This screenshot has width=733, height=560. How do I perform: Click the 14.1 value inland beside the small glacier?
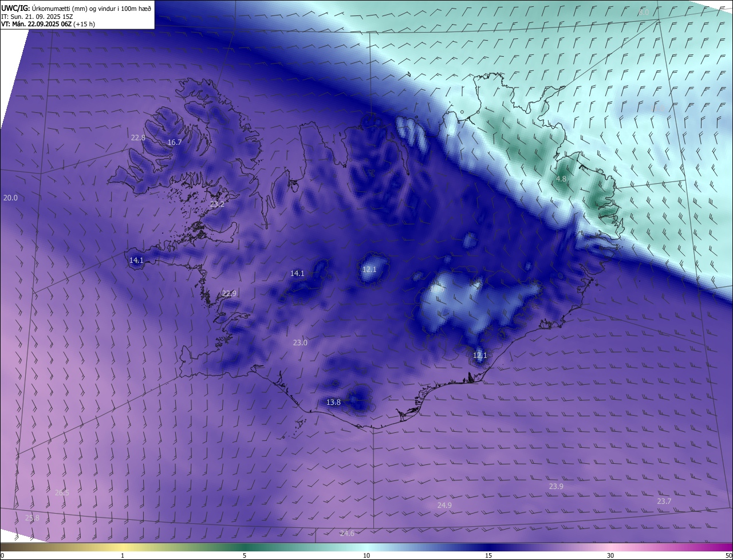pyautogui.click(x=297, y=274)
